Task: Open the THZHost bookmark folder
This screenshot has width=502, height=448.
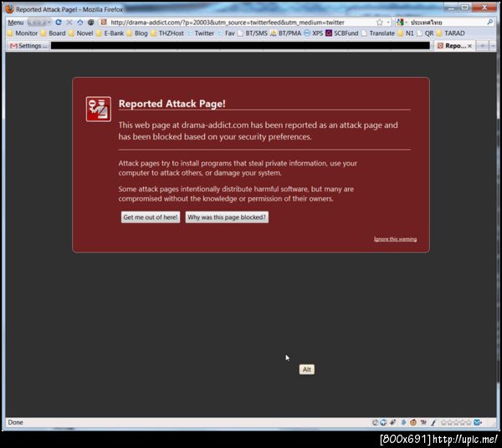Action: (x=167, y=33)
